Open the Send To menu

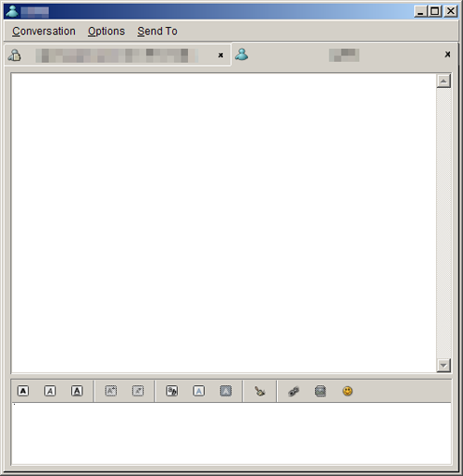pyautogui.click(x=157, y=31)
